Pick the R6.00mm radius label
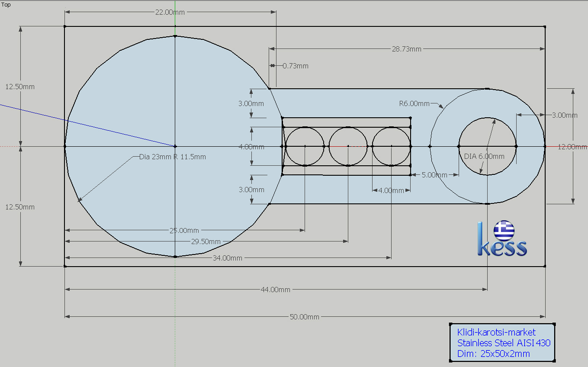The height and width of the screenshot is (367, 588). coord(414,103)
